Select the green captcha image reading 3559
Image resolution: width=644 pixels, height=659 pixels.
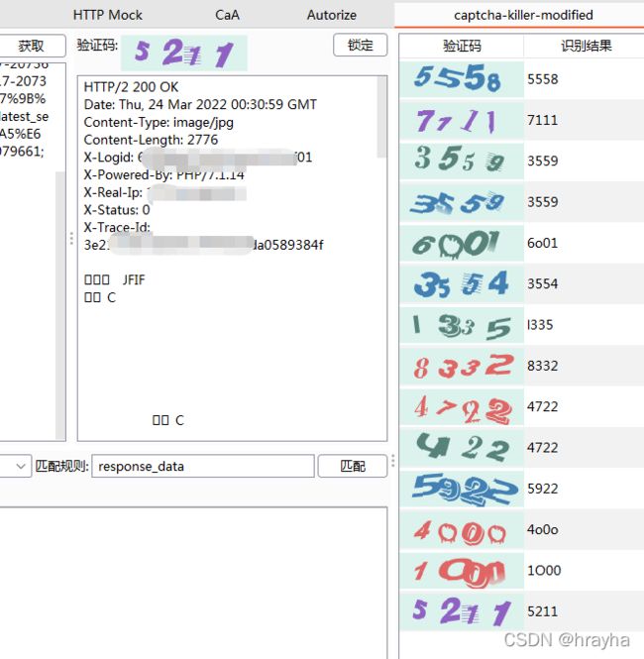pyautogui.click(x=462, y=161)
